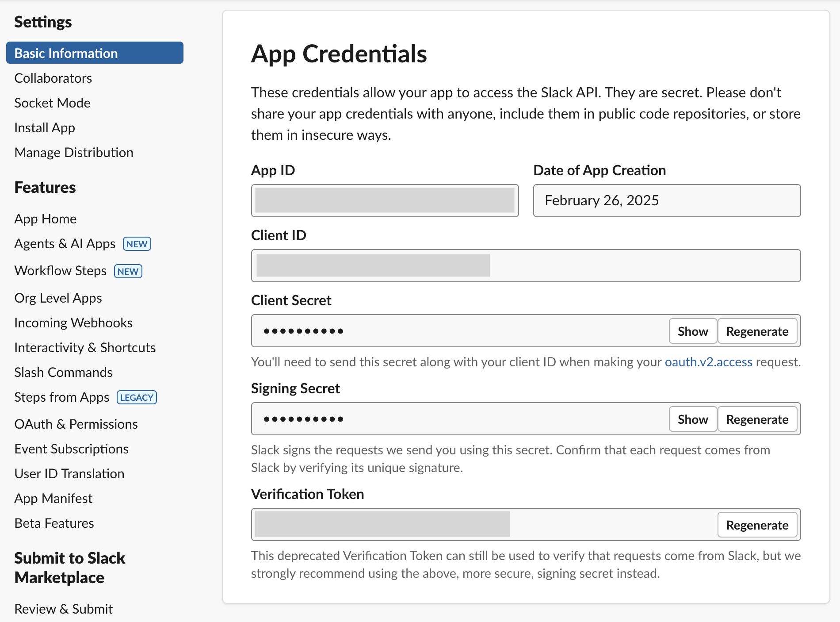
Task: Show the Client Secret value
Action: [x=693, y=331]
